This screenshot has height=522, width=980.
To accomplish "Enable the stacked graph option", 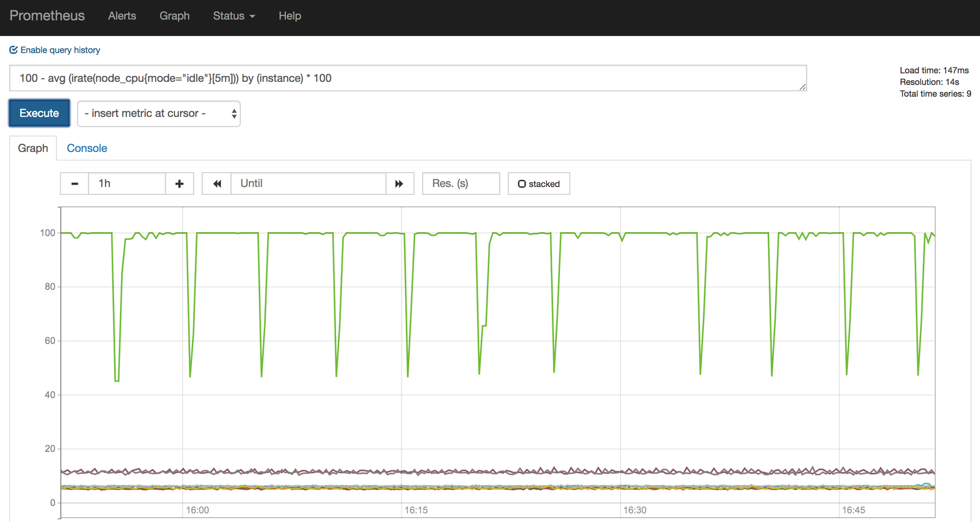I will click(539, 184).
